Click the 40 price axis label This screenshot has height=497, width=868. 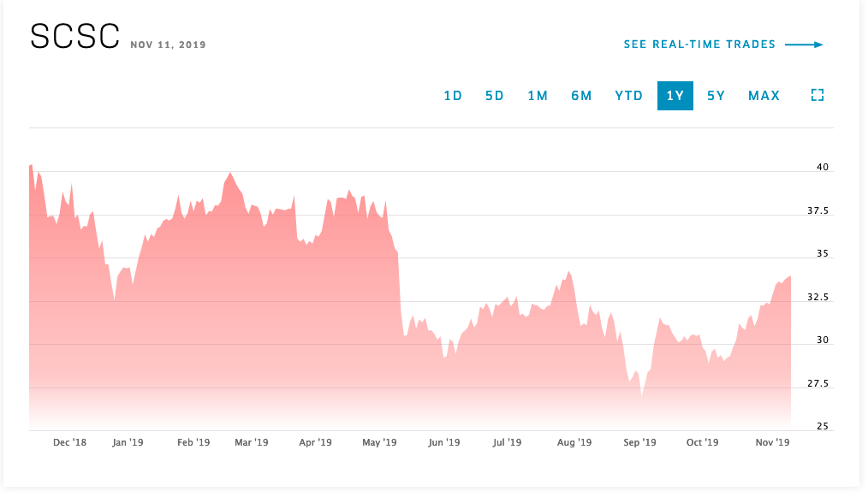[821, 167]
